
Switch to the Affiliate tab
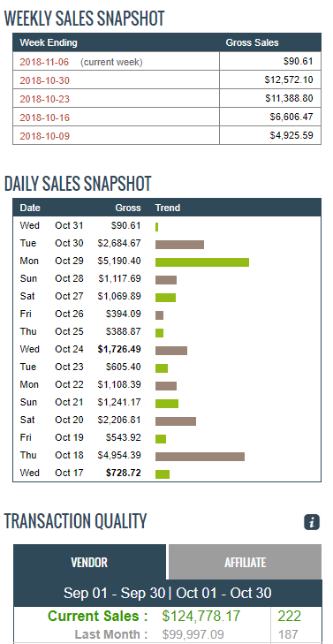(246, 562)
